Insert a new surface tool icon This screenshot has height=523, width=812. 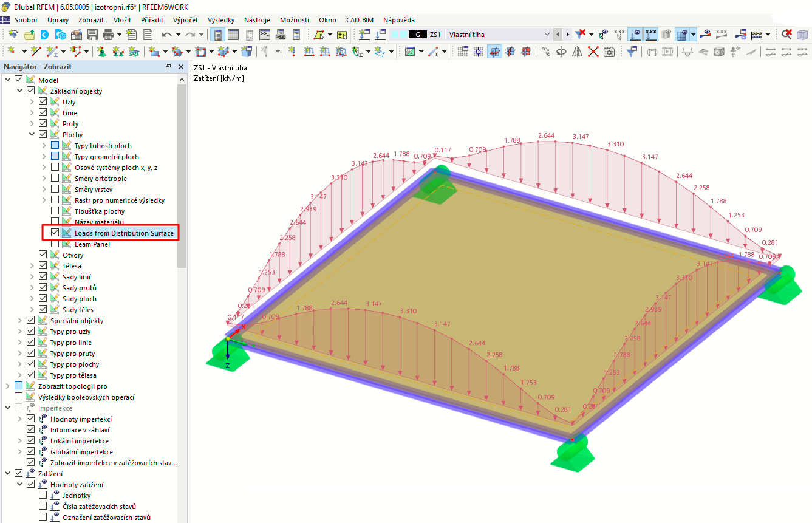point(154,52)
